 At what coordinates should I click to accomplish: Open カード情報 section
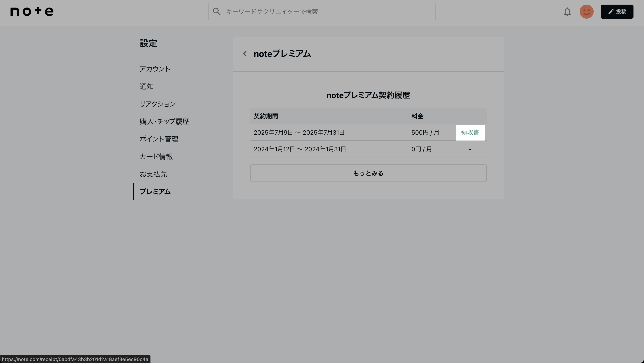156,156
